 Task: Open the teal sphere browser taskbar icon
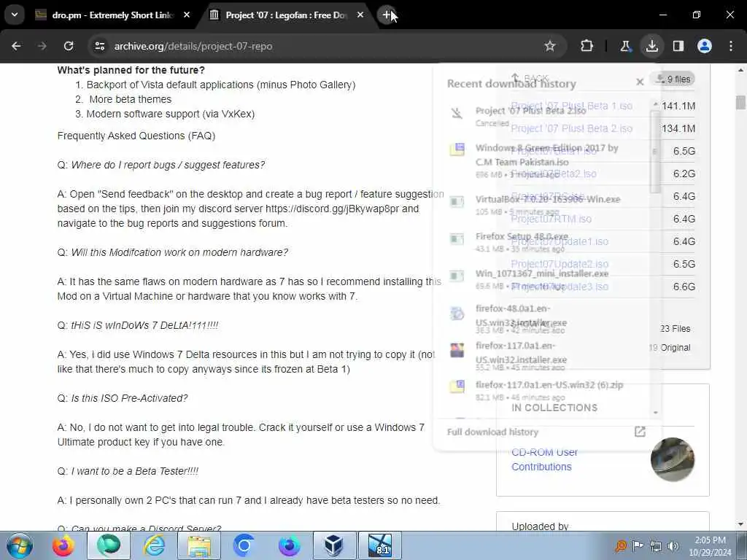pos(109,545)
